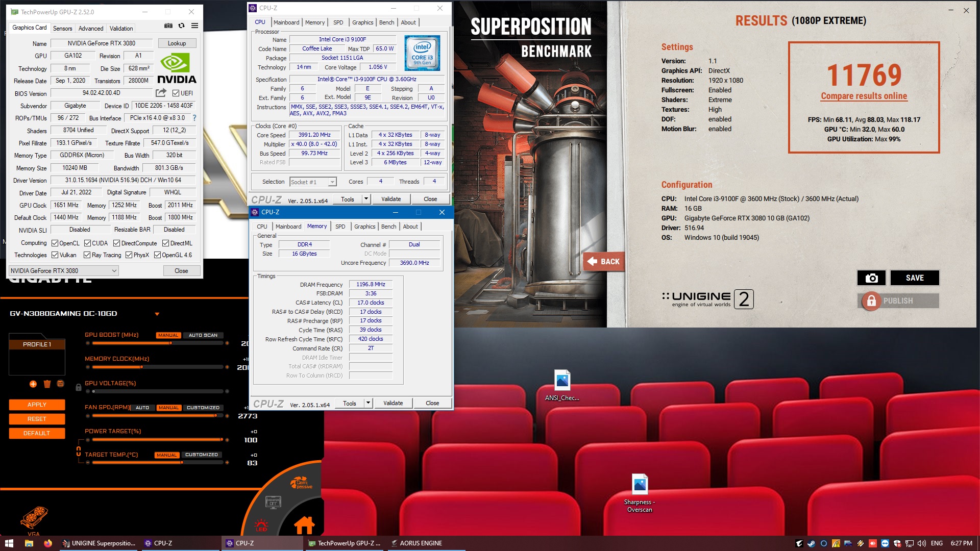Click the delete profile trash icon

click(47, 384)
